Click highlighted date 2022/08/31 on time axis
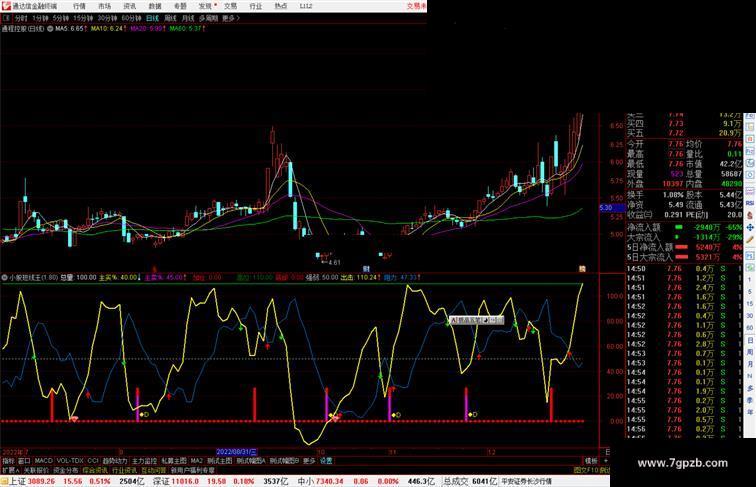This screenshot has width=756, height=487. click(236, 452)
